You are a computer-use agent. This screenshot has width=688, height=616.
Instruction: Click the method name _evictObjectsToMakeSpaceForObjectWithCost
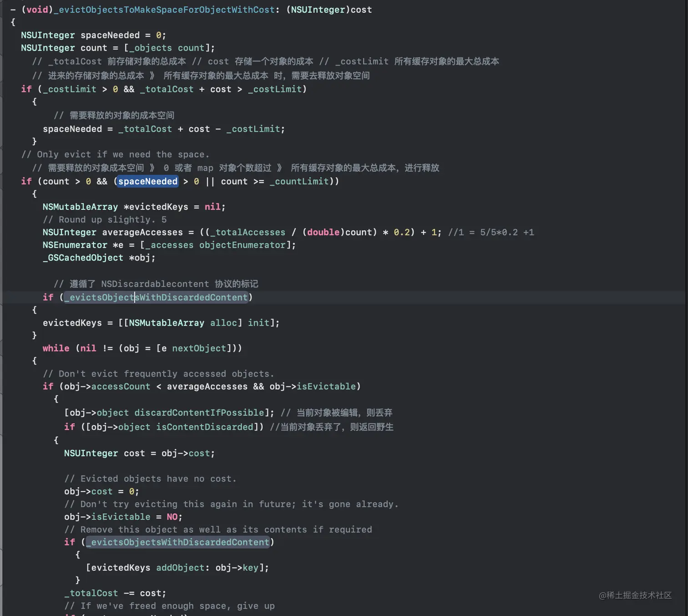[164, 10]
